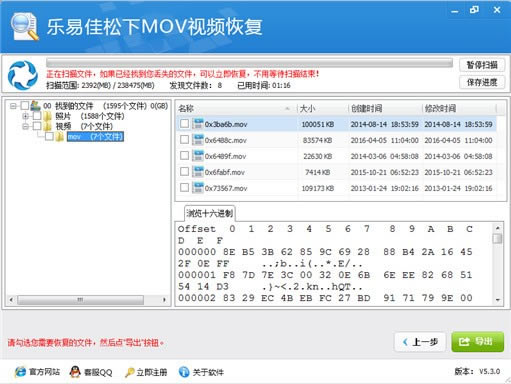
Task: Click the blue spinning scan status icon
Action: coord(22,75)
